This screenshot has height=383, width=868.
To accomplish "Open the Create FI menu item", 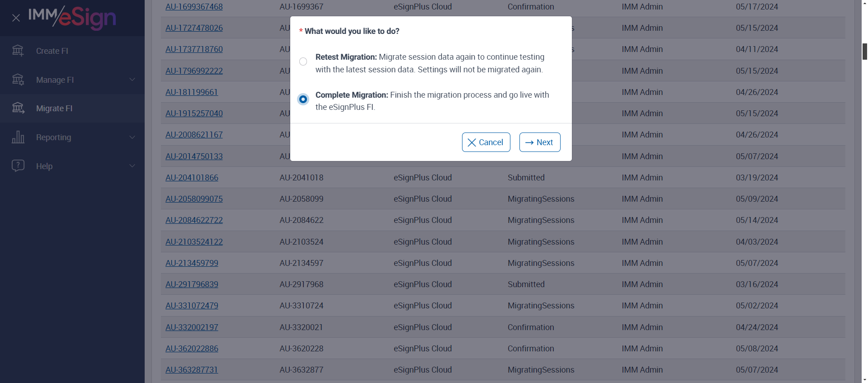I will 52,51.
